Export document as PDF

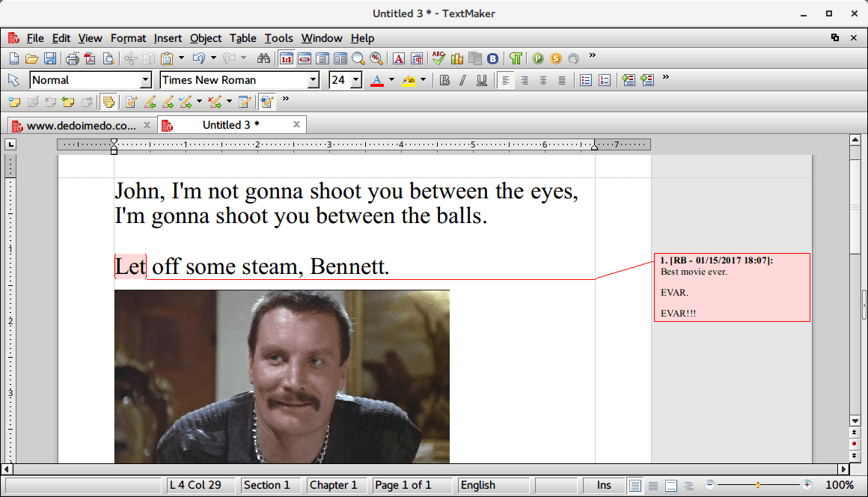tap(91, 58)
